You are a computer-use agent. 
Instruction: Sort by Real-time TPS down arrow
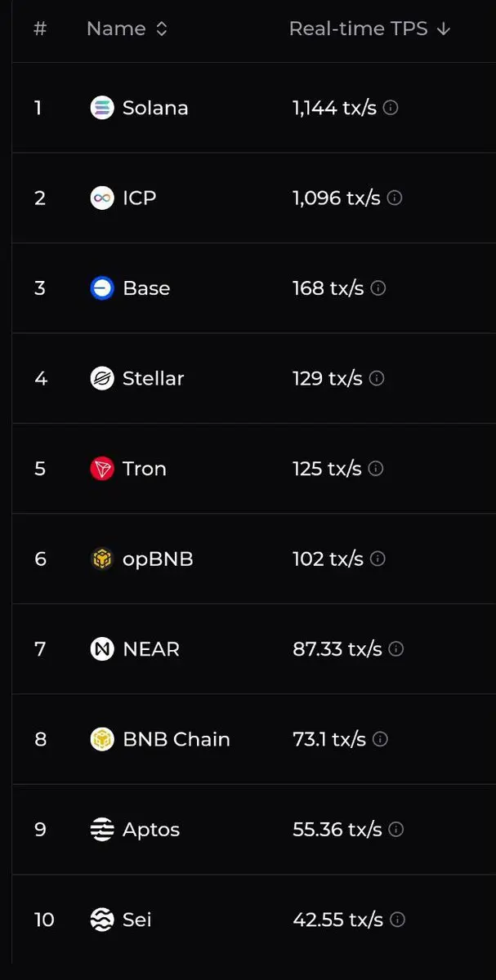pyautogui.click(x=444, y=29)
